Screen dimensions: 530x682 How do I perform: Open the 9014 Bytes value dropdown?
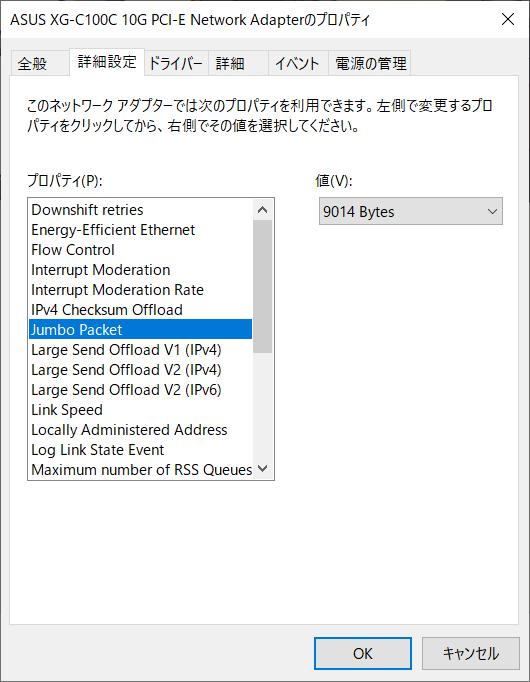click(x=410, y=211)
